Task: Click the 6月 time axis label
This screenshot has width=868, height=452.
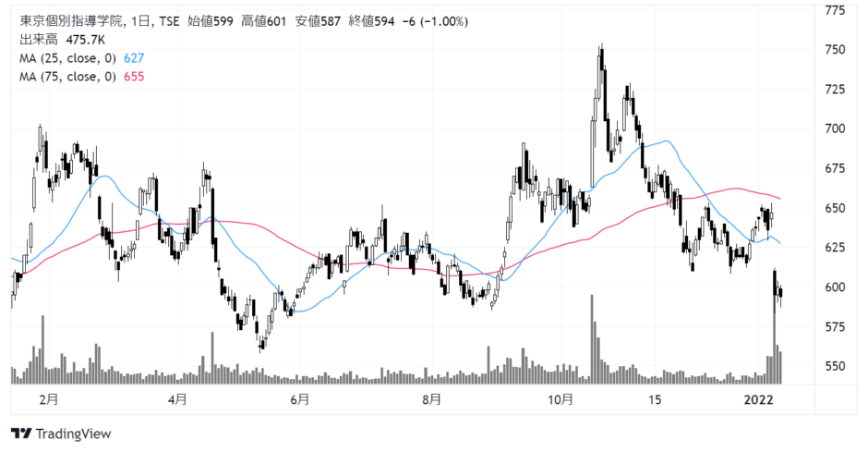Action: coord(299,399)
